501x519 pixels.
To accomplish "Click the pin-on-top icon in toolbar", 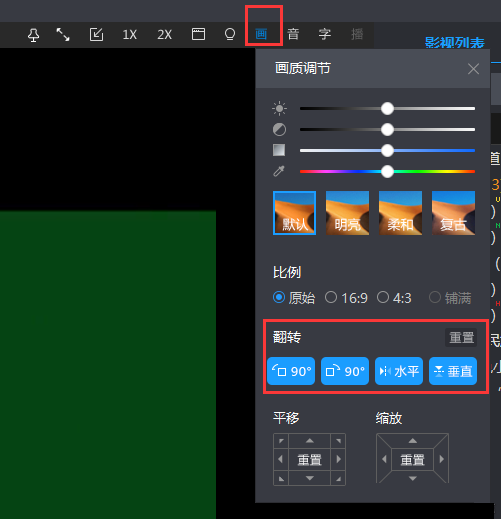I will click(33, 35).
